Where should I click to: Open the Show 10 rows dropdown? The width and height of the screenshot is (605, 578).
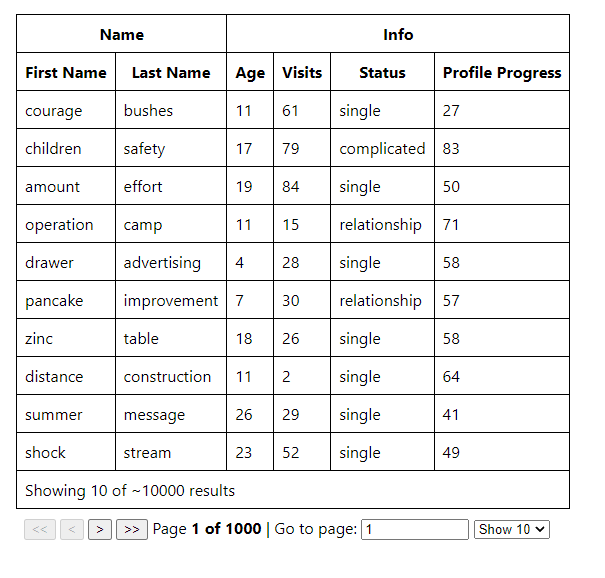(512, 529)
